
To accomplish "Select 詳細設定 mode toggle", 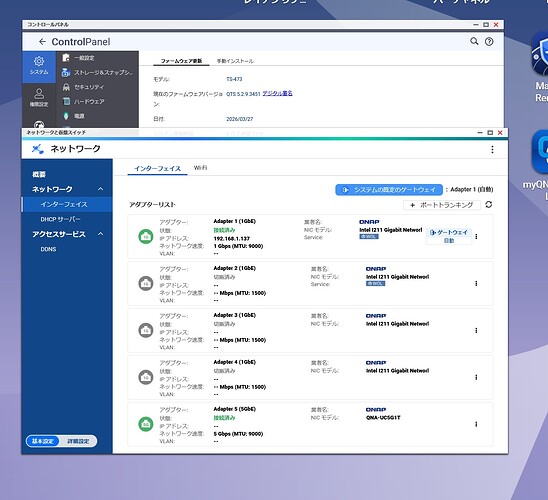I will [x=78, y=441].
